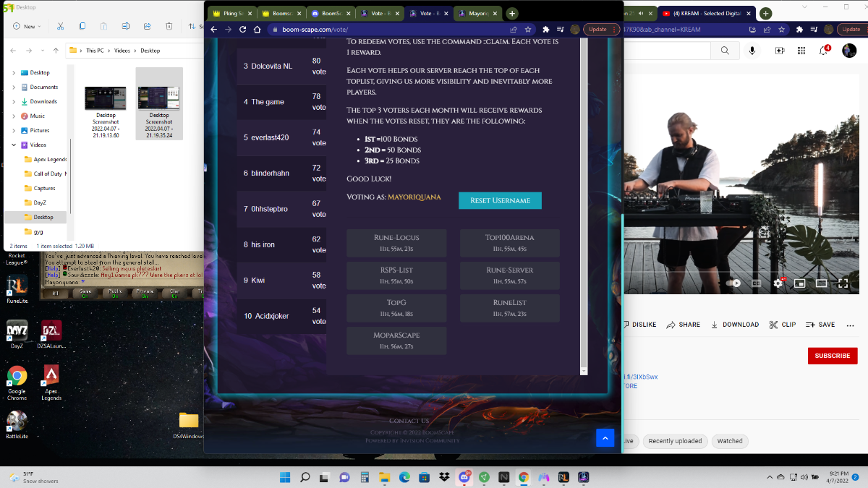Open Captures folder in Explorer sidebar
Viewport: 868px width, 488px height.
click(45, 188)
